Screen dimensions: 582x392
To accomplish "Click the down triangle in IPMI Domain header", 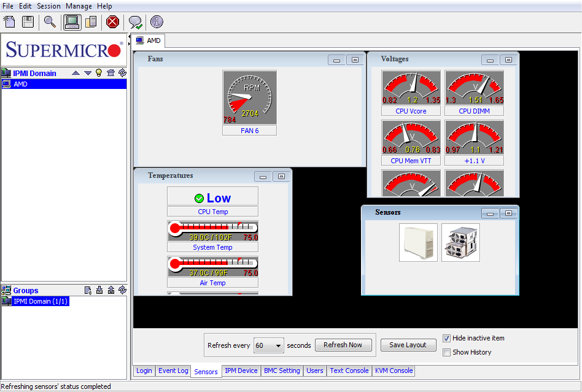I will click(87, 73).
